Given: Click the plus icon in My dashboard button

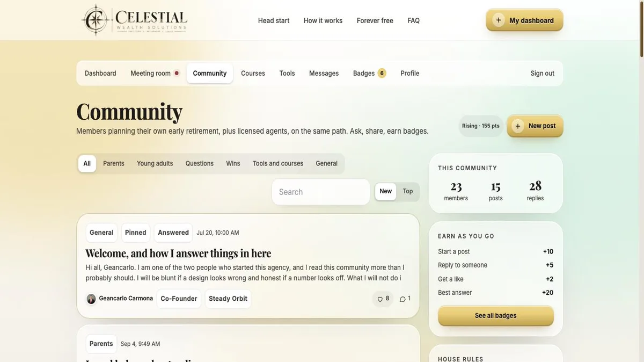Looking at the screenshot, I should 499,20.
